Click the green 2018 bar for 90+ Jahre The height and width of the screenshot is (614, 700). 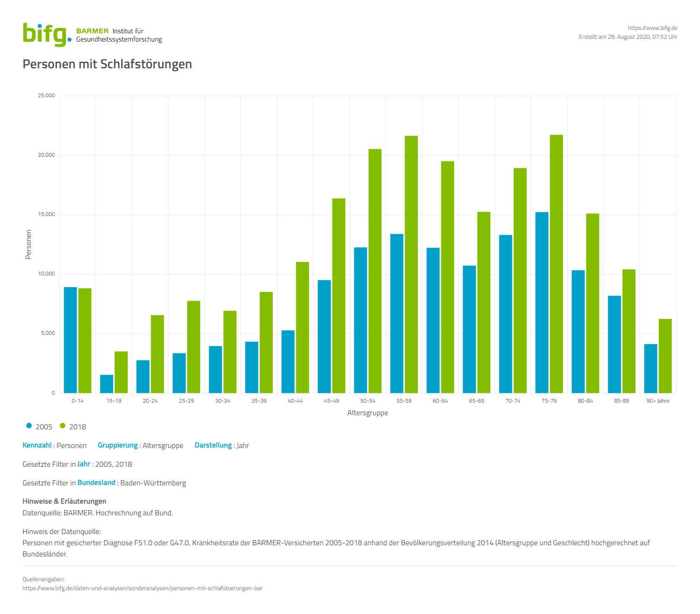[x=665, y=356]
